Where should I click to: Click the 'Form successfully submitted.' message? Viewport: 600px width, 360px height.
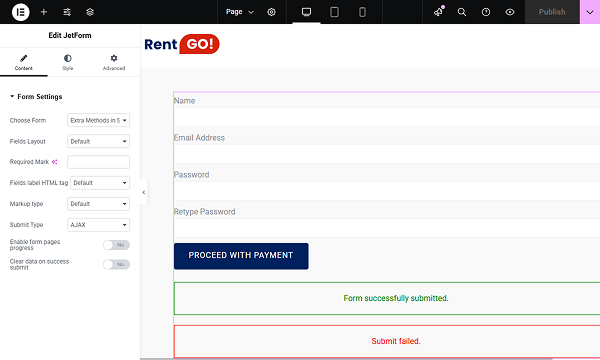click(x=396, y=298)
